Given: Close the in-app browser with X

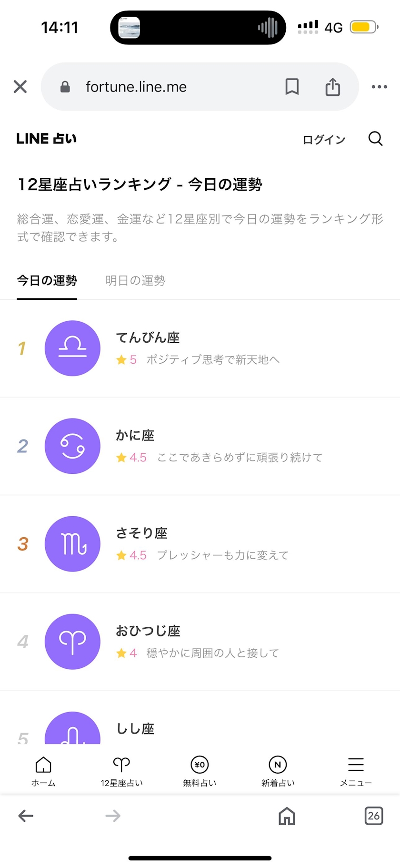Looking at the screenshot, I should (x=20, y=87).
